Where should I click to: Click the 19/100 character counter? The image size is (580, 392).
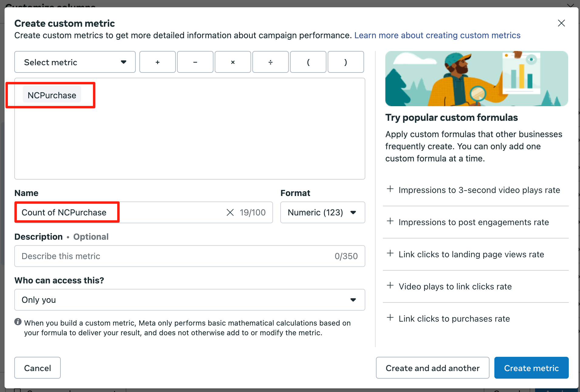pos(253,212)
